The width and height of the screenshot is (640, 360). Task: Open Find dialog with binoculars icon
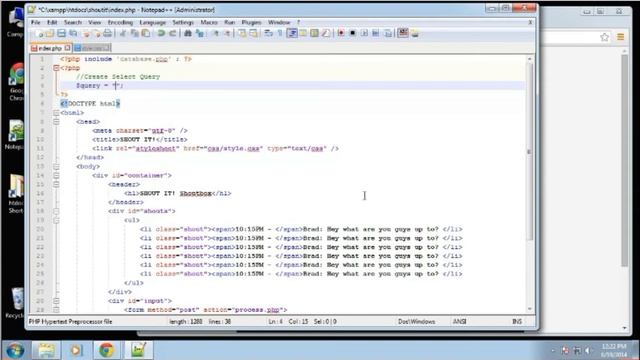(x=188, y=33)
